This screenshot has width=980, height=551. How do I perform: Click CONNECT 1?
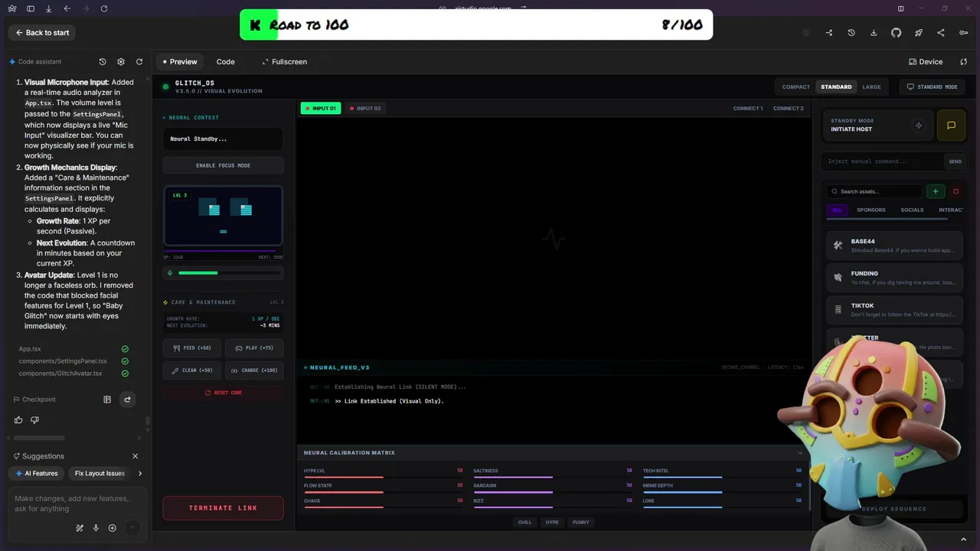(748, 109)
